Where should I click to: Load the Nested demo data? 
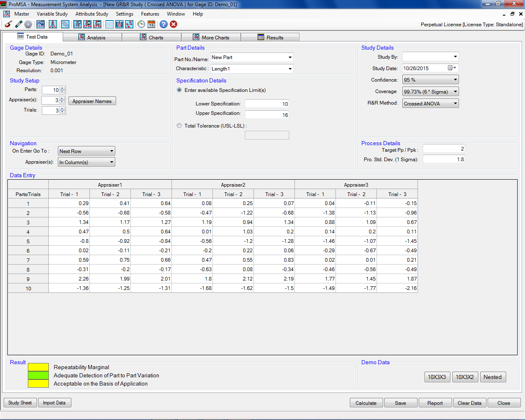coord(493,377)
